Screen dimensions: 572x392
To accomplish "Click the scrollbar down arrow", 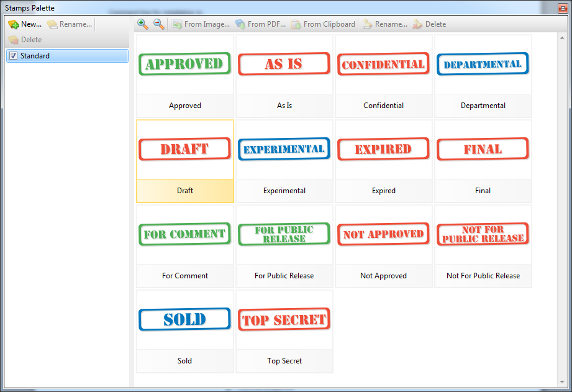I will pyautogui.click(x=562, y=382).
